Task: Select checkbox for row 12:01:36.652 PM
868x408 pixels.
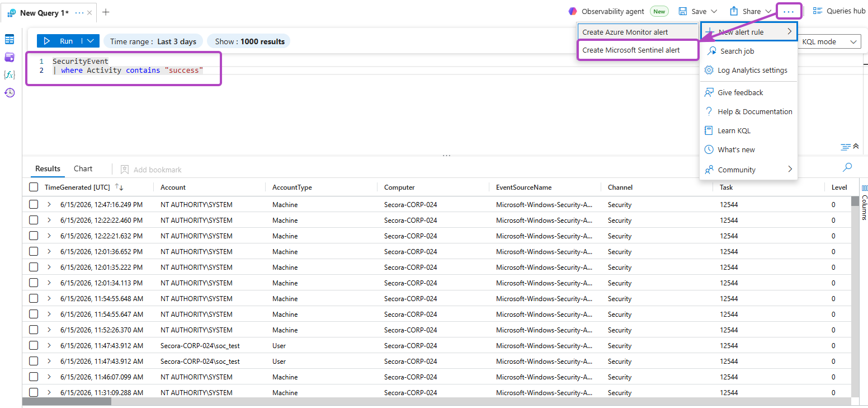Action: [34, 252]
